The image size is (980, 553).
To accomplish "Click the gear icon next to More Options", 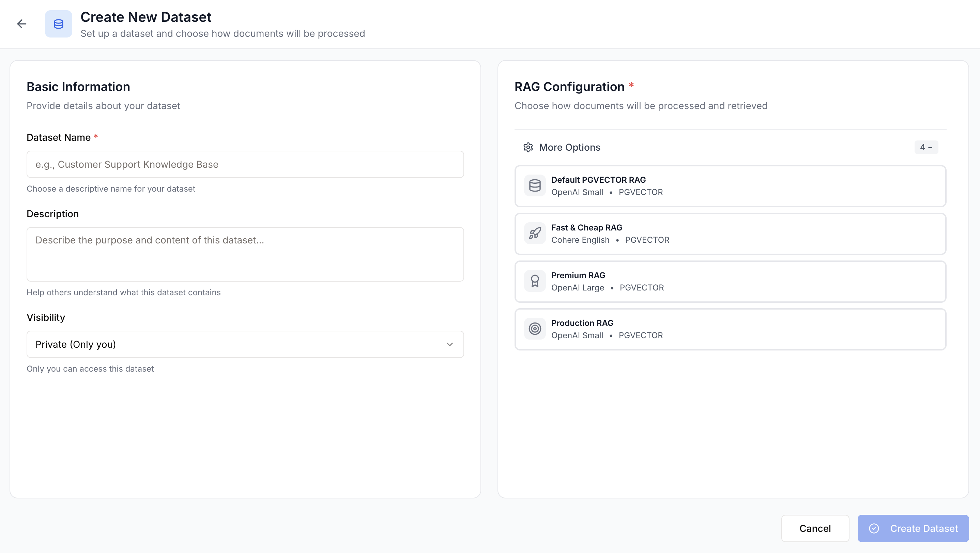I will (528, 147).
